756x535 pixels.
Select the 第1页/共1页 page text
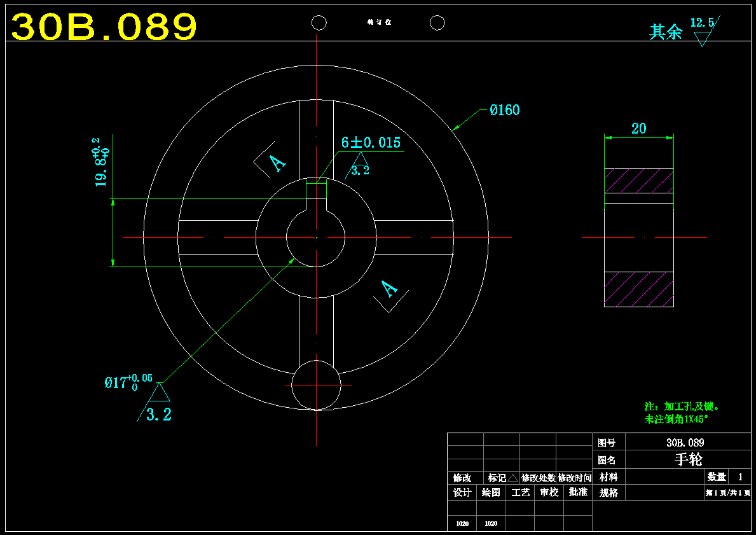(x=728, y=493)
